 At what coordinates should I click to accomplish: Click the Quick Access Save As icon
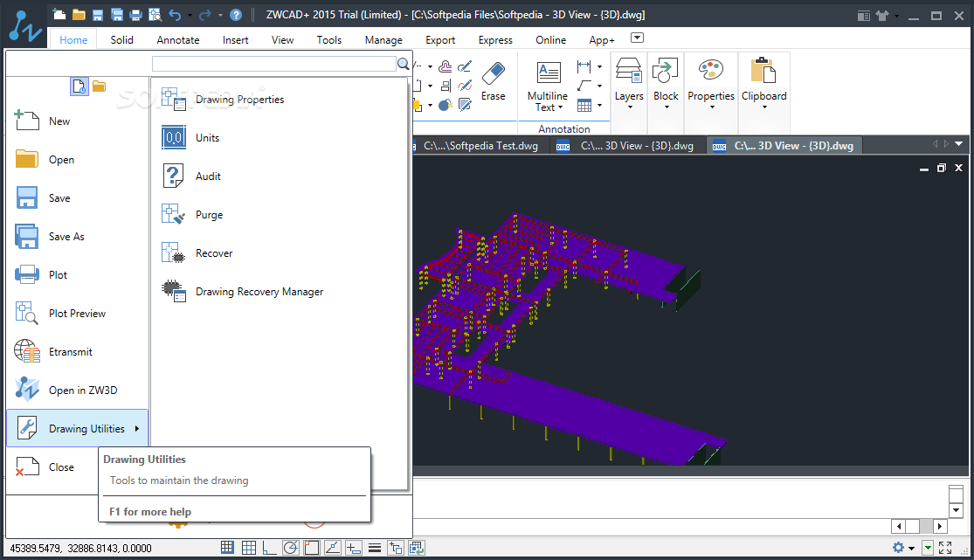(116, 15)
